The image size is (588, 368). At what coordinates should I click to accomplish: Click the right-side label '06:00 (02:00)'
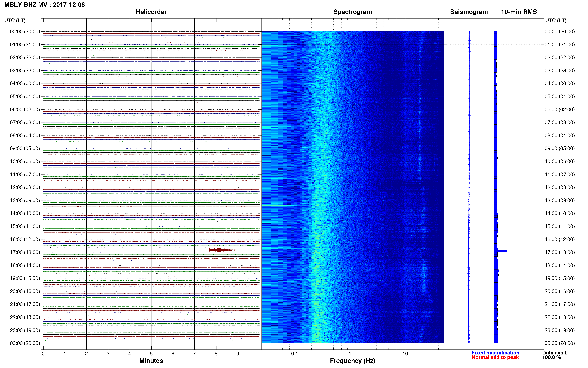pyautogui.click(x=560, y=109)
